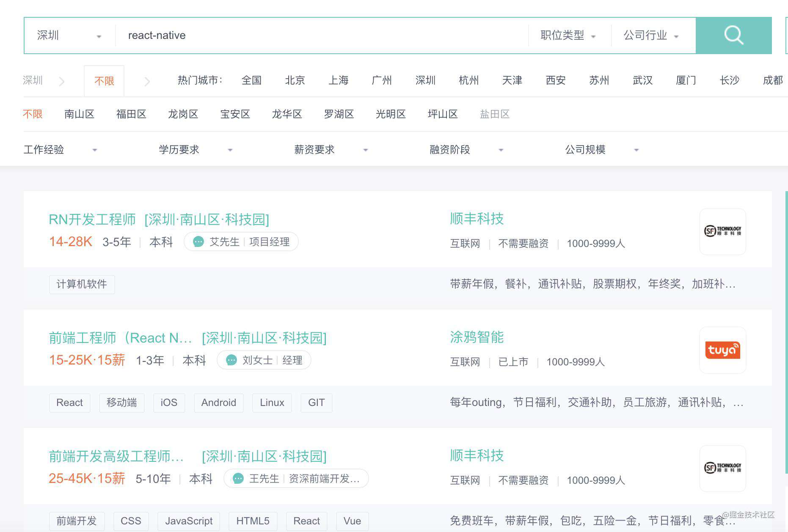Image resolution: width=788 pixels, height=532 pixels.
Task: Open the 公司规模 filter dropdown
Action: pos(602,150)
